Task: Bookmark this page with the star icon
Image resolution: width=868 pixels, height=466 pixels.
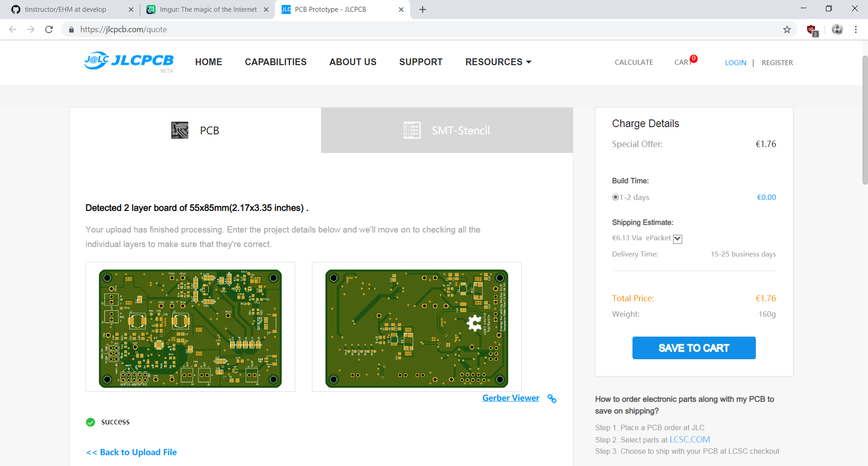Action: coord(787,29)
